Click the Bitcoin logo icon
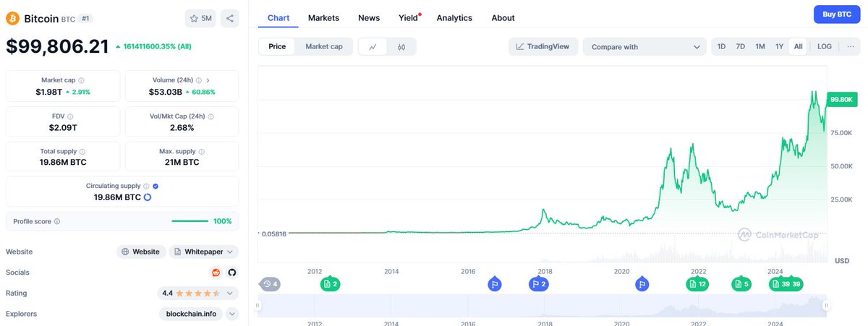 (13, 18)
